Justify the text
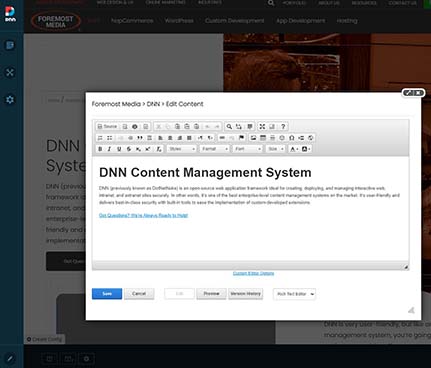431x368 pixels. point(189,138)
